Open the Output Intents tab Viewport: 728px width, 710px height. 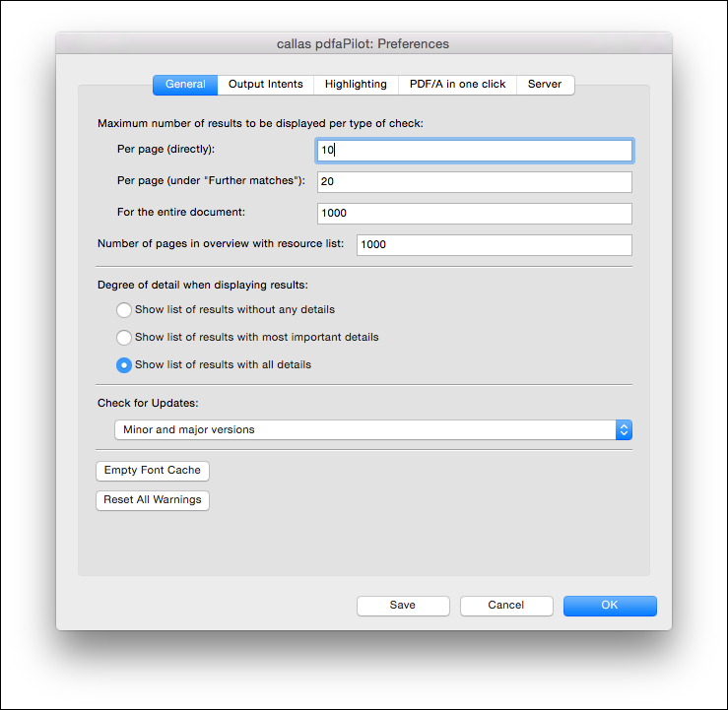tap(266, 85)
